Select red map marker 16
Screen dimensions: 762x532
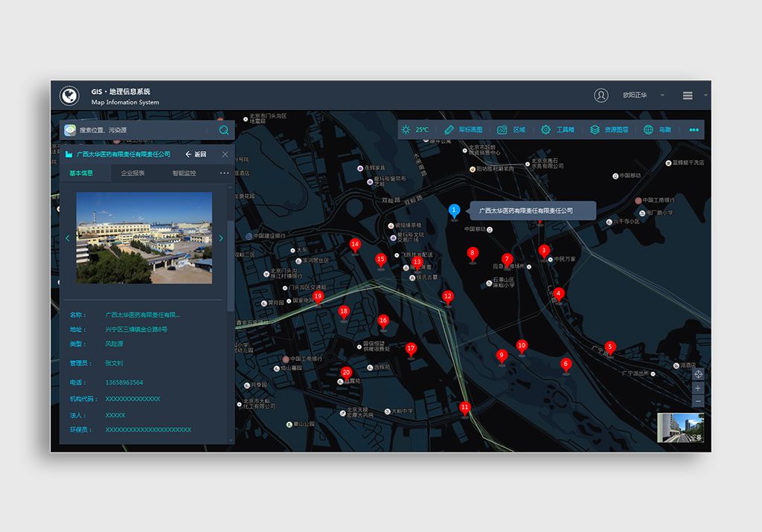tap(383, 321)
